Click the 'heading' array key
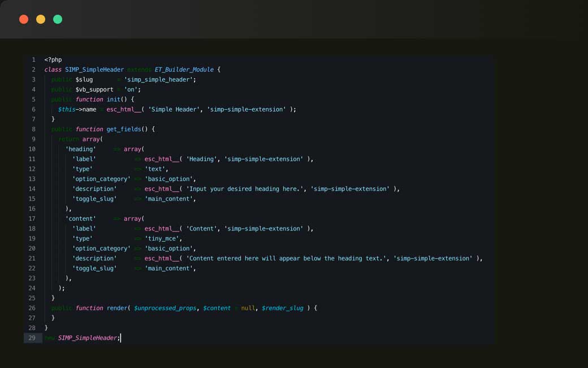 81,149
